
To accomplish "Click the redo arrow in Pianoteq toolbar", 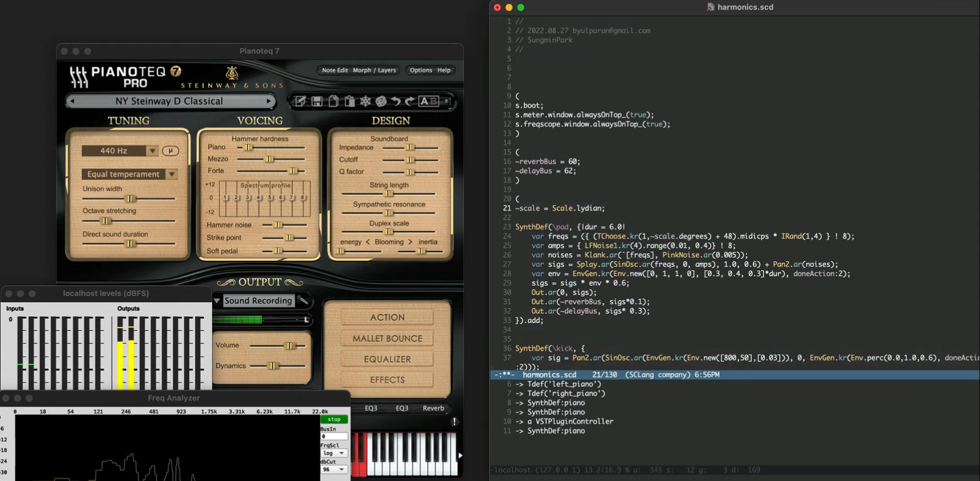I will pos(409,101).
